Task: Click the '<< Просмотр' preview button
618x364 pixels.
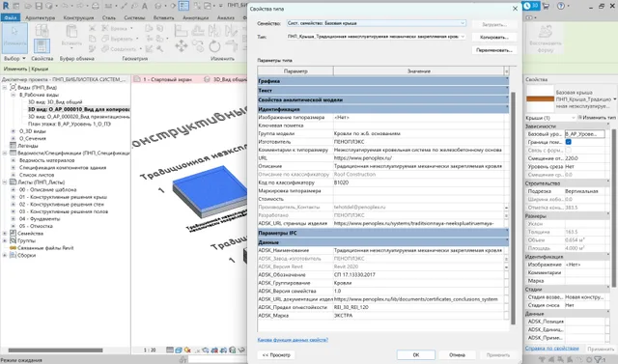Action: (276, 355)
